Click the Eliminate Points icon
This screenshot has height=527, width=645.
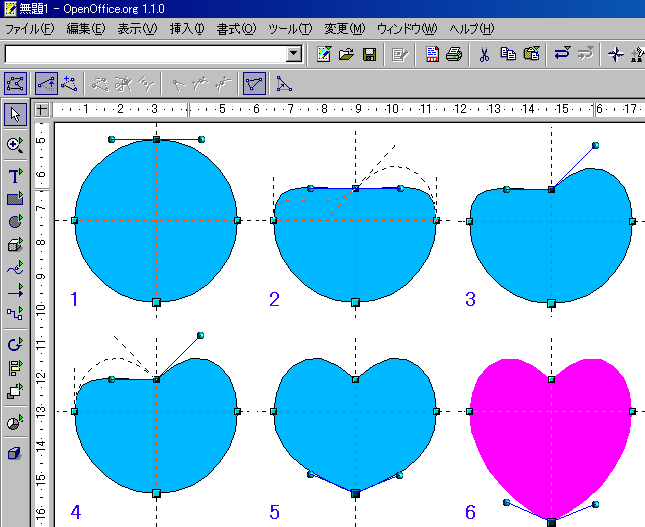coord(284,84)
